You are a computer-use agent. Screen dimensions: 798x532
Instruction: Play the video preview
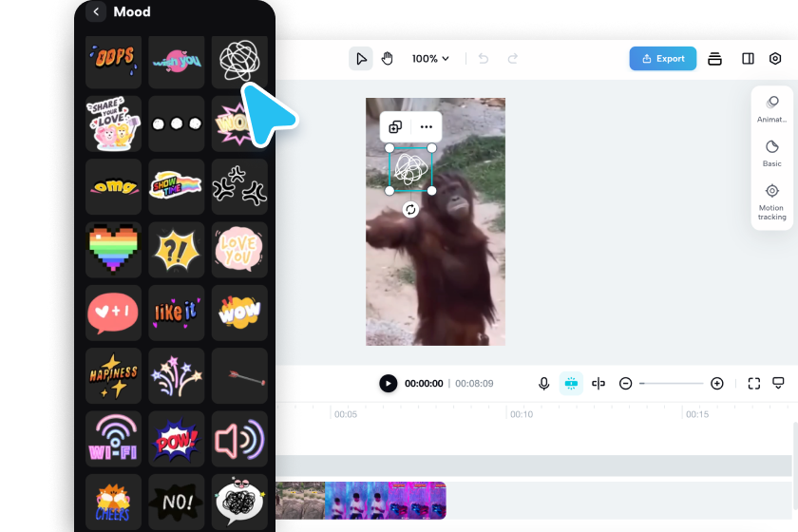tap(388, 384)
